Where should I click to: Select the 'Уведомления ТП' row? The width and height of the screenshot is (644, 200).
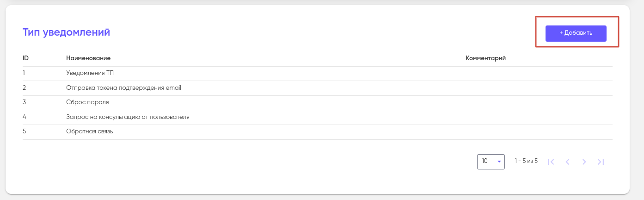click(90, 73)
